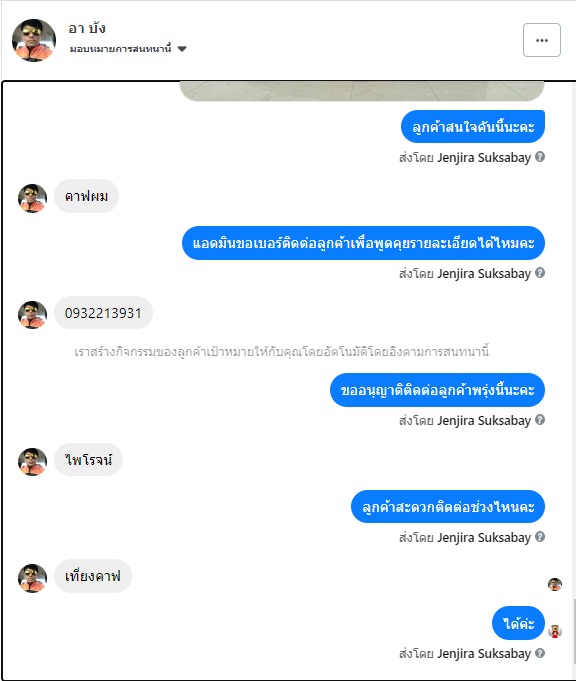Click help icon under the convenient-time message

[x=540, y=536]
